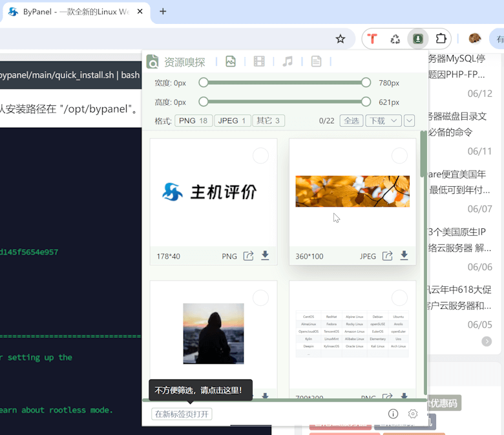Select the autumn leaves image checkbox
The image size is (504, 435).
(x=399, y=156)
